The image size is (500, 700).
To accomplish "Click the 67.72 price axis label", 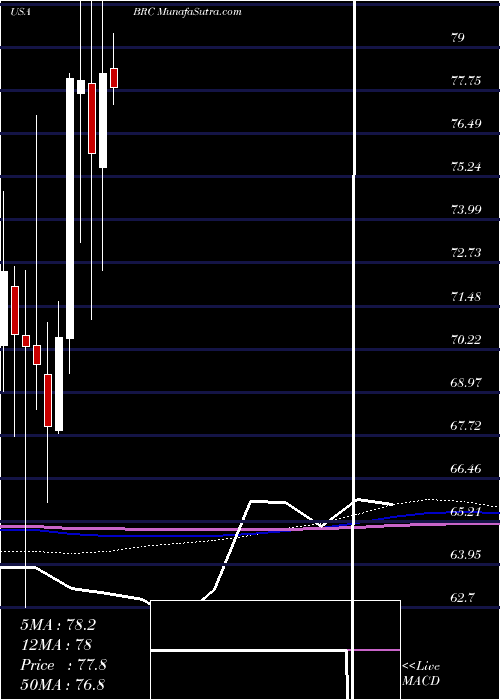I will pos(467,425).
